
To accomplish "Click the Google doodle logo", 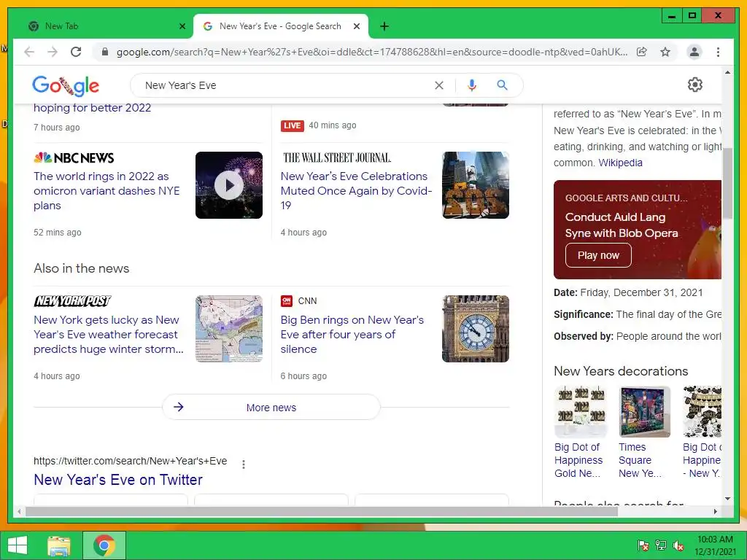I will click(66, 86).
